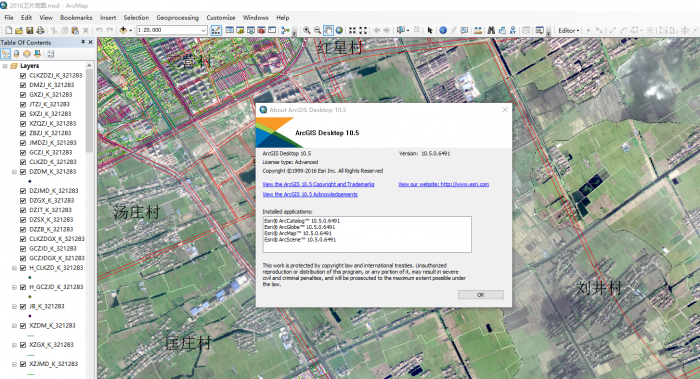Viewport: 700px width, 379px height.
Task: Activate the Measure tool
Action: point(478,30)
